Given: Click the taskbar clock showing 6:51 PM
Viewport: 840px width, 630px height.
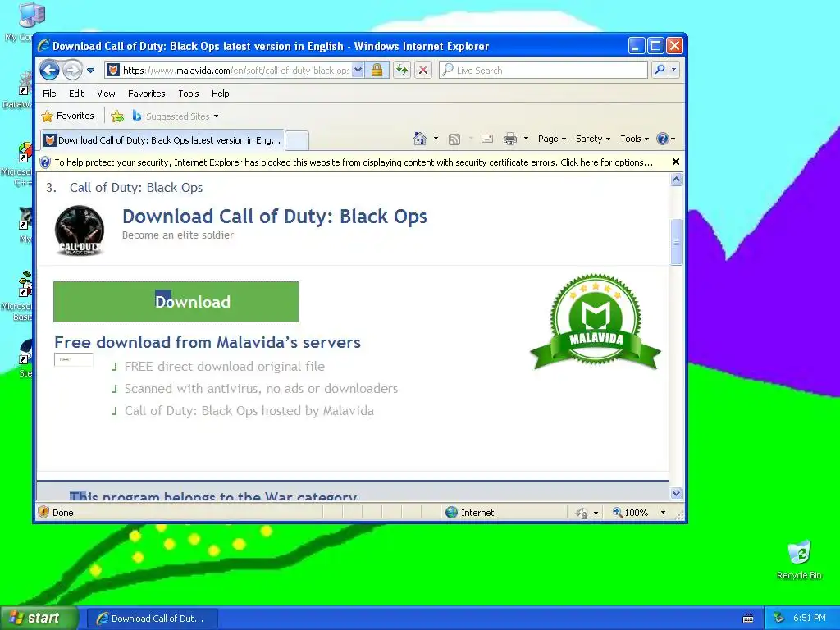Looking at the screenshot, I should 810,618.
